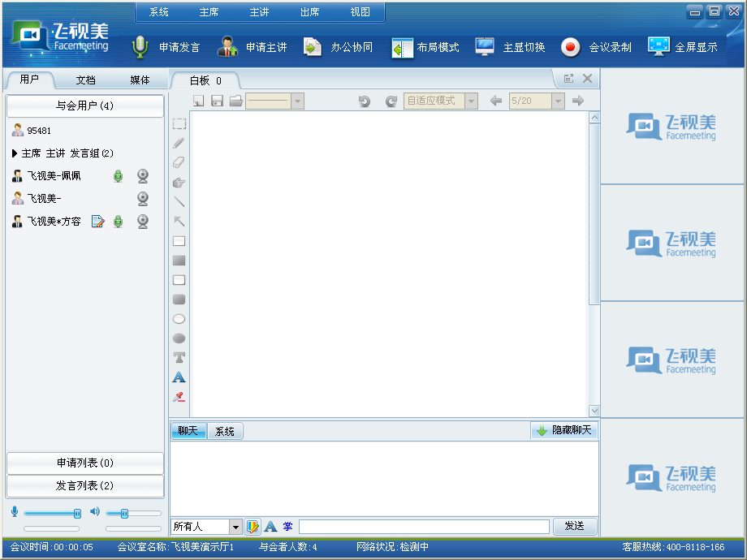Open the 主席 menu
This screenshot has height=560, width=747.
click(209, 12)
